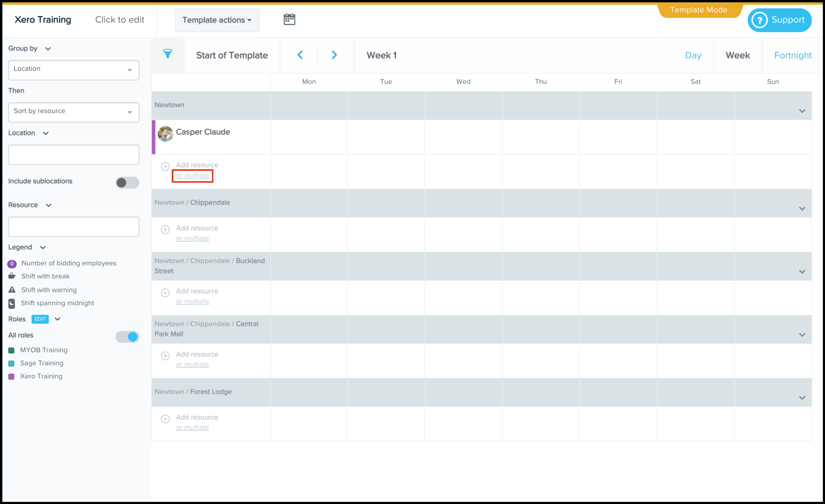Open the calendar icon in header
The width and height of the screenshot is (825, 504).
(x=289, y=19)
